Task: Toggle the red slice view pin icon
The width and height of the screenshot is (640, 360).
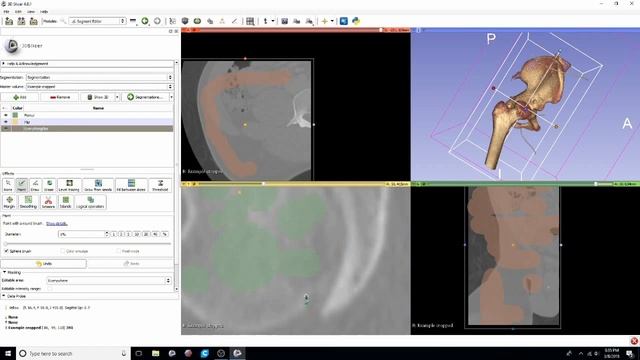Action: [184, 30]
